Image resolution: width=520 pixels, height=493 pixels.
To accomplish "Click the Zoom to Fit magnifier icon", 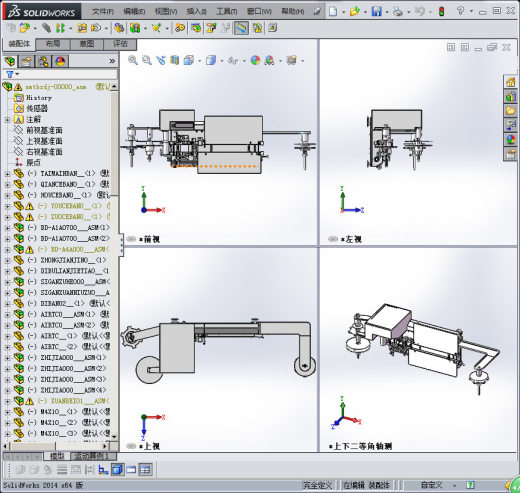I will pos(133,60).
